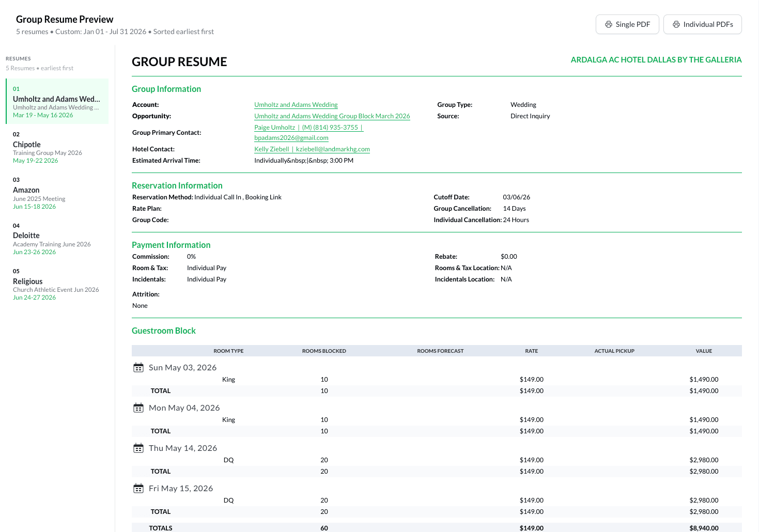Click the Reservation Information section heading
The height and width of the screenshot is (532, 759).
[x=177, y=185]
